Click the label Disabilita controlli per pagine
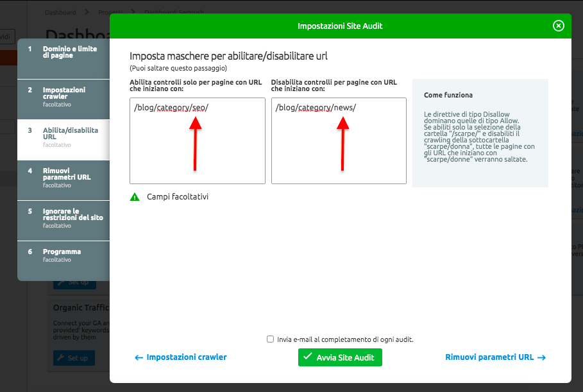 click(x=334, y=85)
